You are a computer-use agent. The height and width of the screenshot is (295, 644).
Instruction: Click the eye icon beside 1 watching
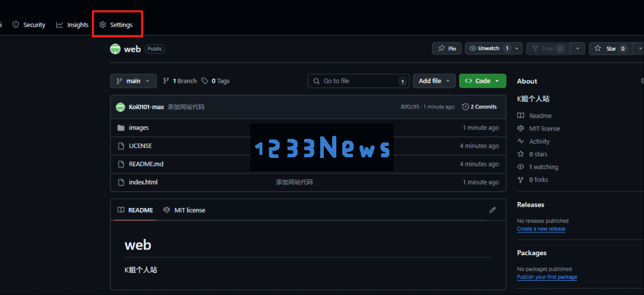click(521, 167)
